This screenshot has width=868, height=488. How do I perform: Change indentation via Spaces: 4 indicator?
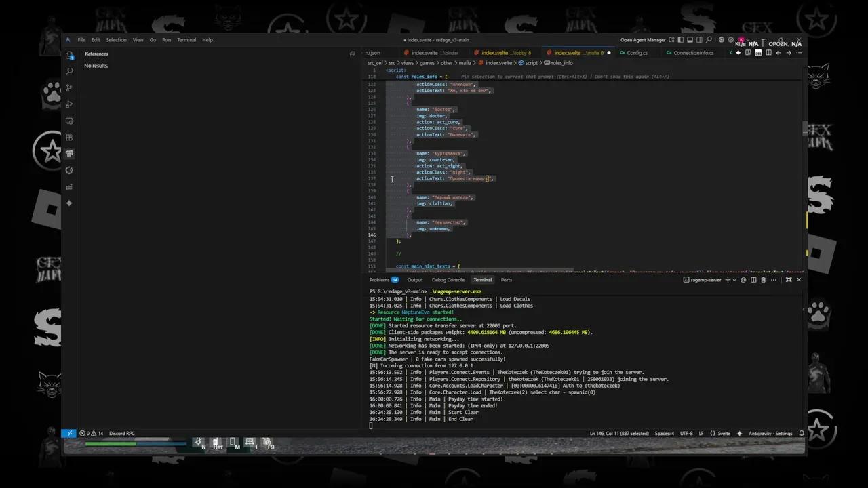click(x=664, y=433)
